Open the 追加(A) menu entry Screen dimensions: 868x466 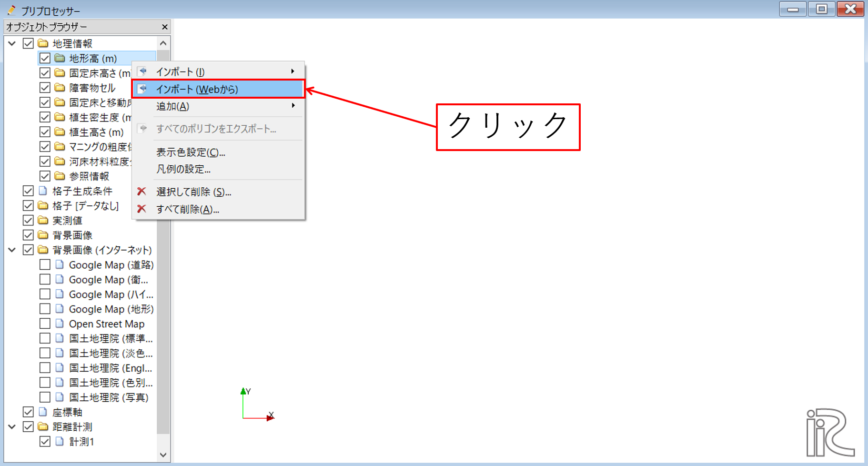[x=218, y=106]
